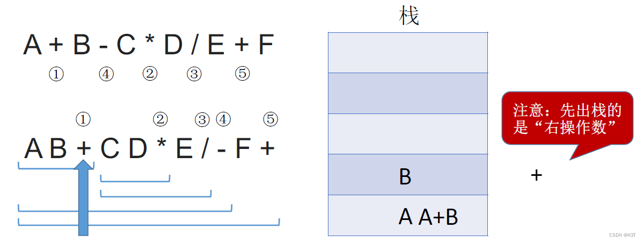This screenshot has width=644, height=242.
Task: Click the circled 1 under infix plus
Action: (56, 74)
